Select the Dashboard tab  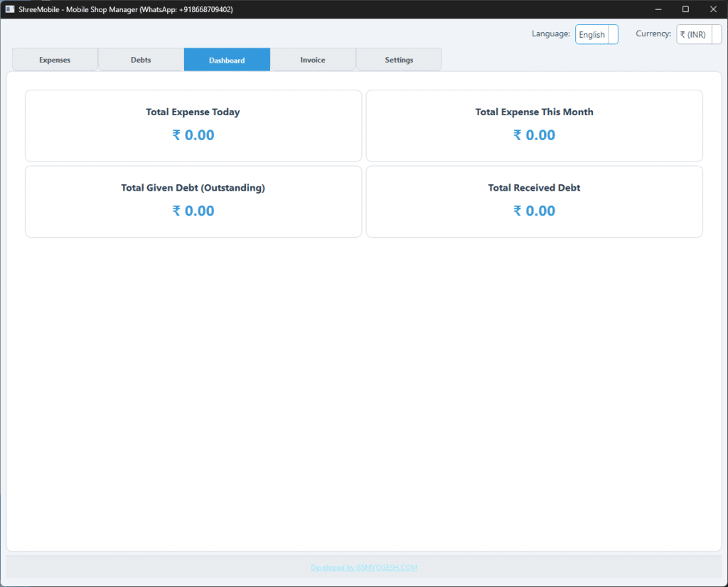(x=227, y=60)
